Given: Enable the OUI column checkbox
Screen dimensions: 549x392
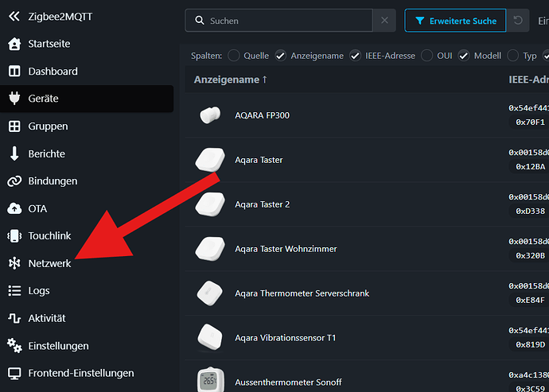Looking at the screenshot, I should coord(426,56).
